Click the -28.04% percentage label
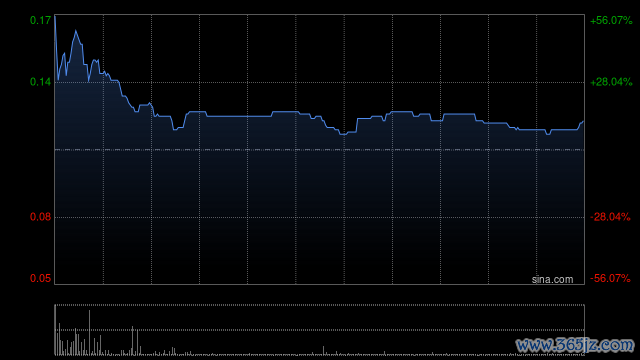The height and width of the screenshot is (360, 640). click(610, 217)
